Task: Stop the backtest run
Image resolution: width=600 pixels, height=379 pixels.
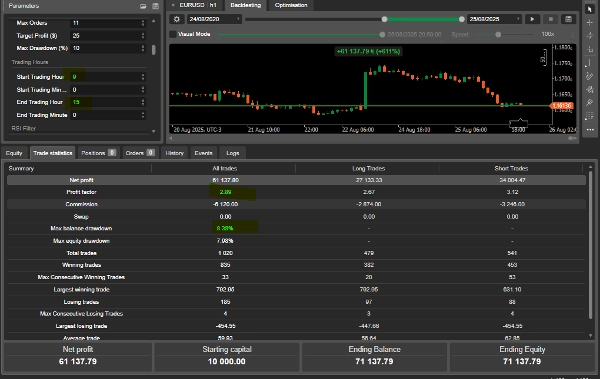Action: tap(551, 19)
